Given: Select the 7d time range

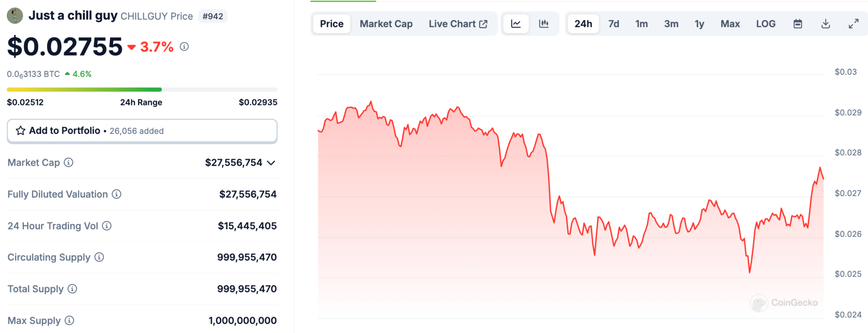Looking at the screenshot, I should coord(614,24).
